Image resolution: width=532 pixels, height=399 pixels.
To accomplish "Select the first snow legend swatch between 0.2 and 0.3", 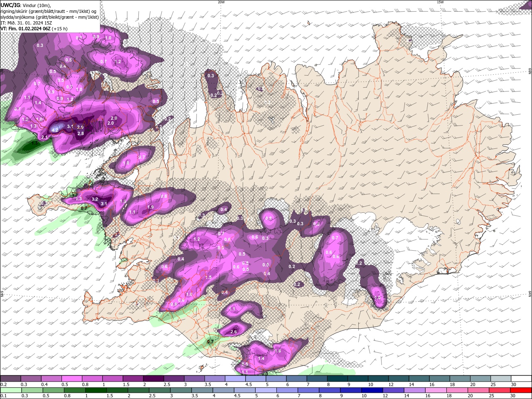I will click(10, 379).
